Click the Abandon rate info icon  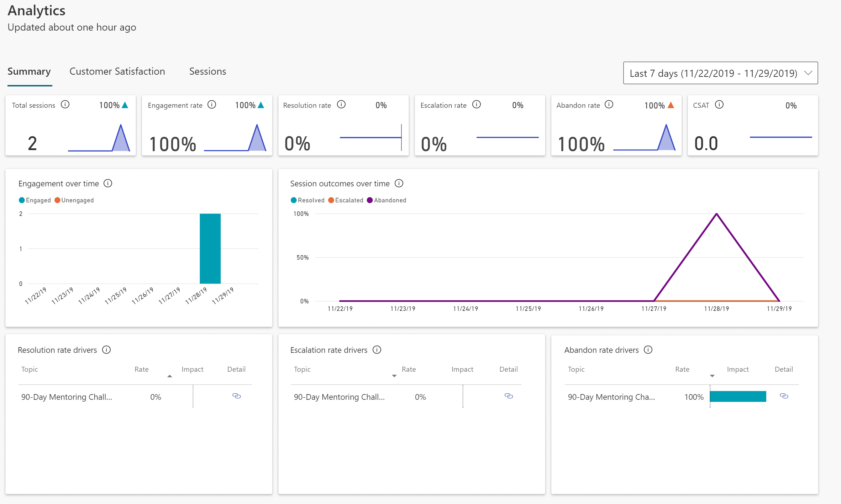[x=609, y=105]
